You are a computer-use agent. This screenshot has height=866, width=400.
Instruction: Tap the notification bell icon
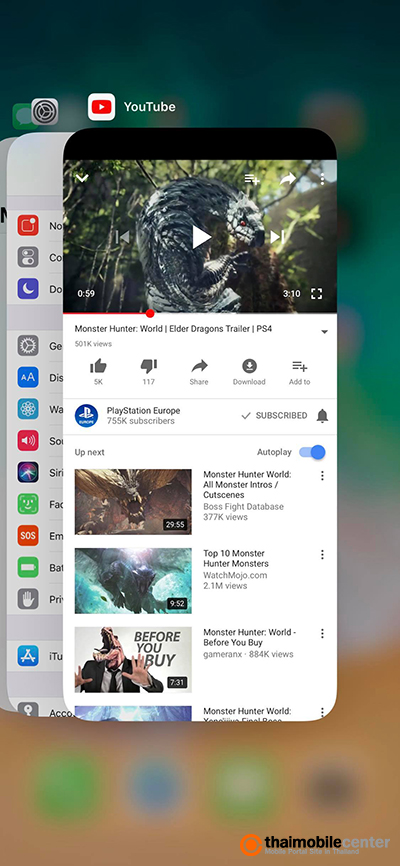click(322, 416)
